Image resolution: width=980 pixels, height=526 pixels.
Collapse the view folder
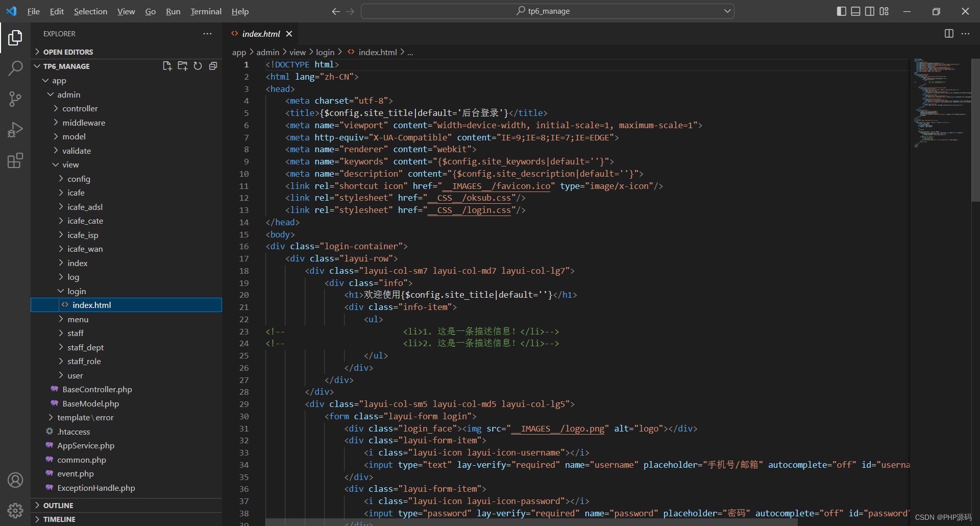[127, 165]
